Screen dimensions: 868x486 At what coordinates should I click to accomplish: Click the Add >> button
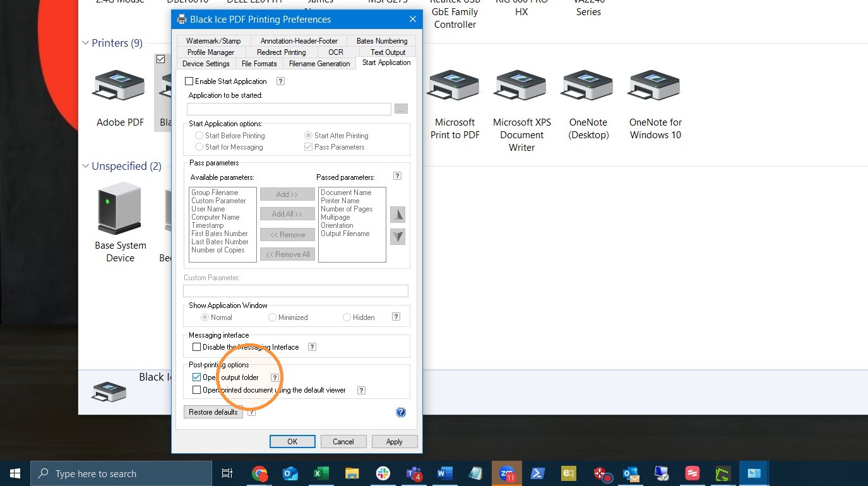pos(287,194)
